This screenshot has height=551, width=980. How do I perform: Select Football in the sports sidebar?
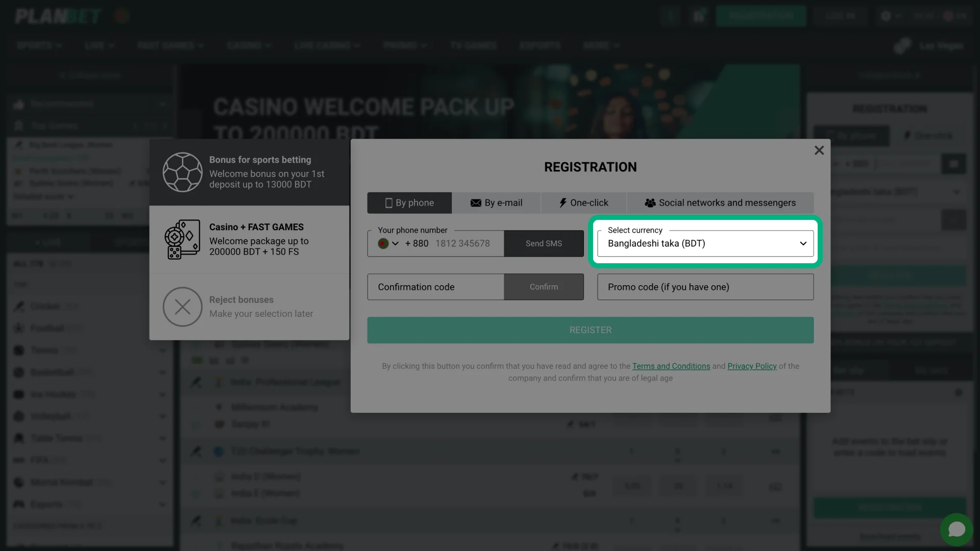click(x=89, y=328)
